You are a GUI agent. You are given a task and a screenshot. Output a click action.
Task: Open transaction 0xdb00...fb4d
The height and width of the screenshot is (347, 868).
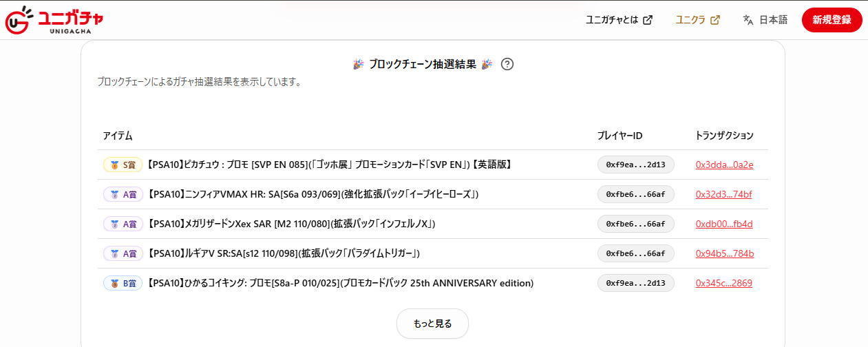pyautogui.click(x=724, y=224)
